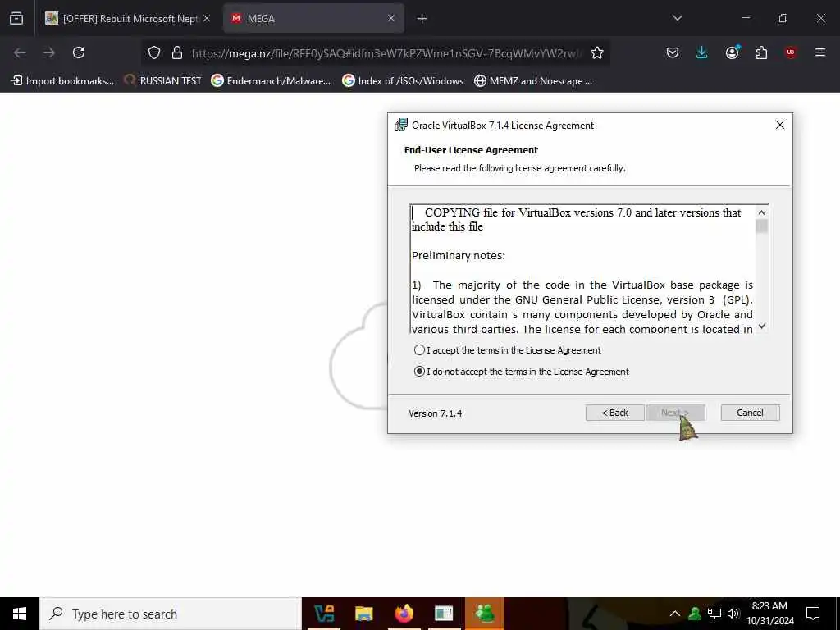The height and width of the screenshot is (630, 840).
Task: Click the license text scroll-down arrow
Action: coord(761,326)
